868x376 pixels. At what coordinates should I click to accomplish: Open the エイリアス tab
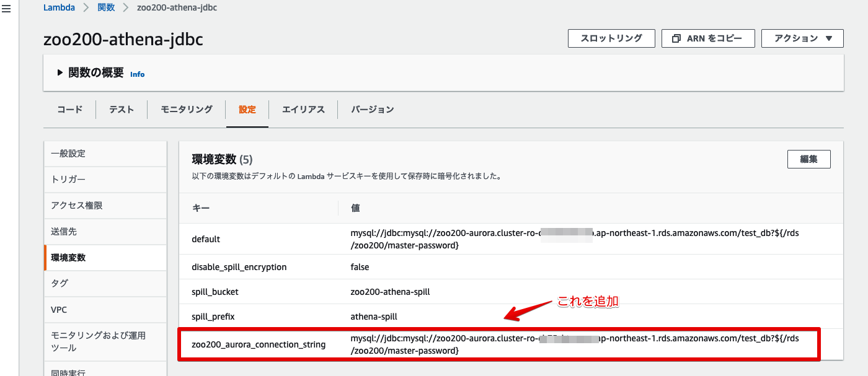coord(303,109)
